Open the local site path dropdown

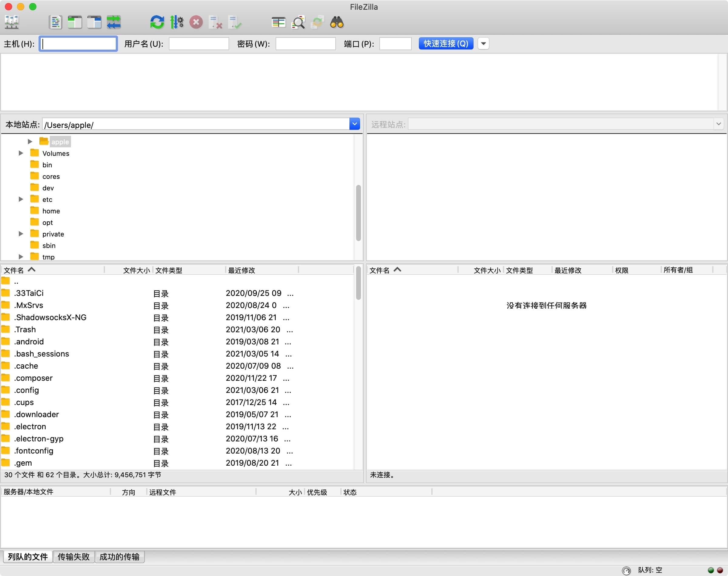pyautogui.click(x=355, y=124)
